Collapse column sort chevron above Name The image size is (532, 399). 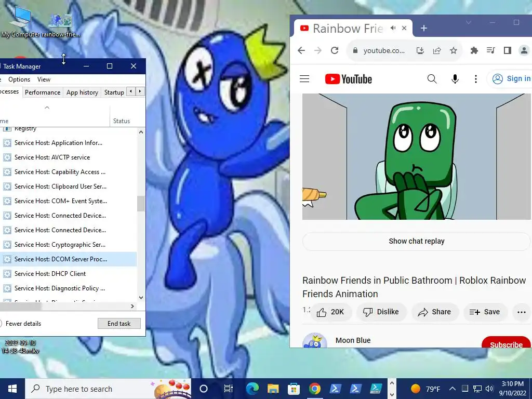(x=47, y=108)
